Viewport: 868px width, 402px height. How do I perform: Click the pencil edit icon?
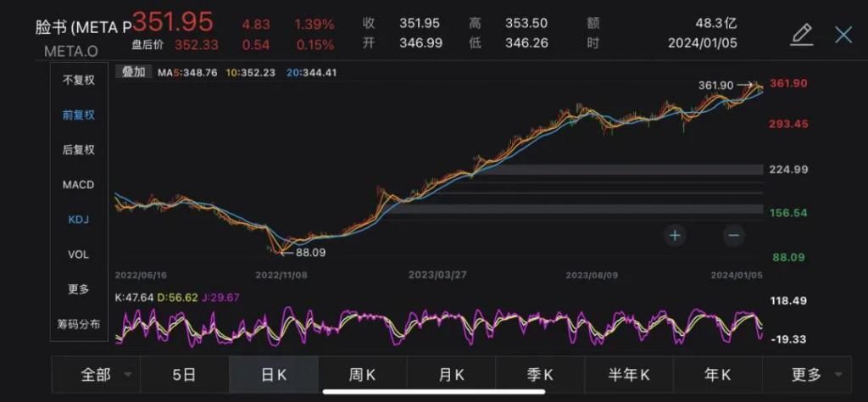[801, 35]
